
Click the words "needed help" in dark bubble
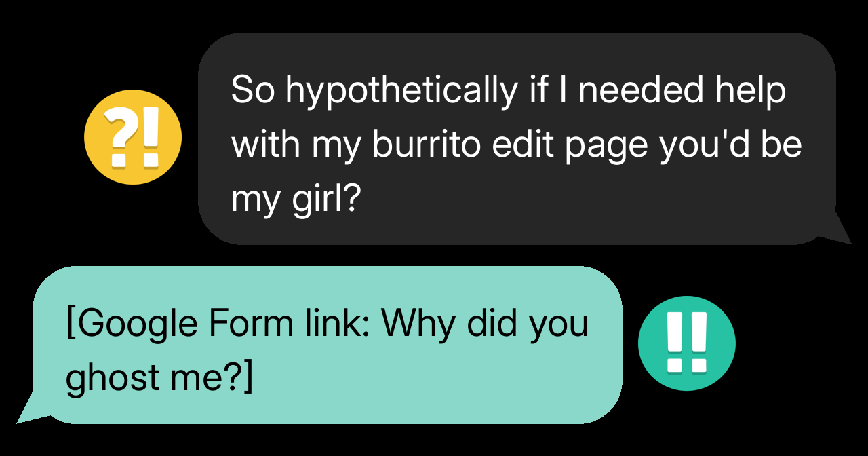pyautogui.click(x=682, y=90)
